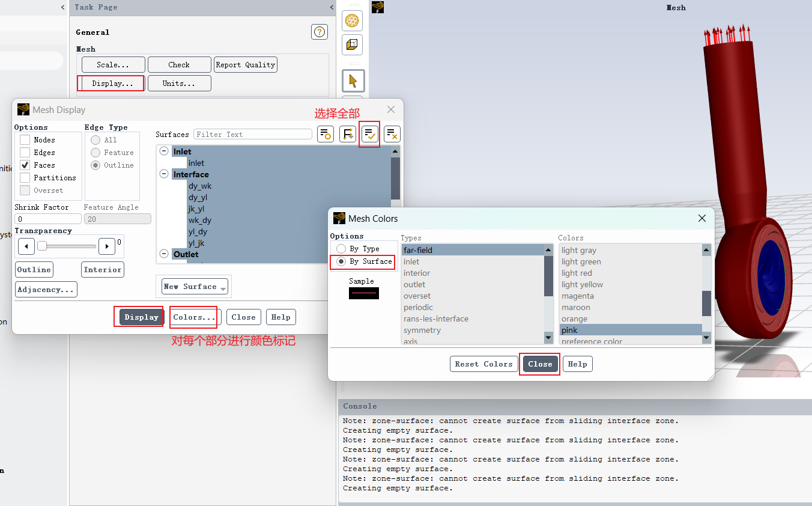
Task: Click the Report Quality button
Action: [246, 65]
